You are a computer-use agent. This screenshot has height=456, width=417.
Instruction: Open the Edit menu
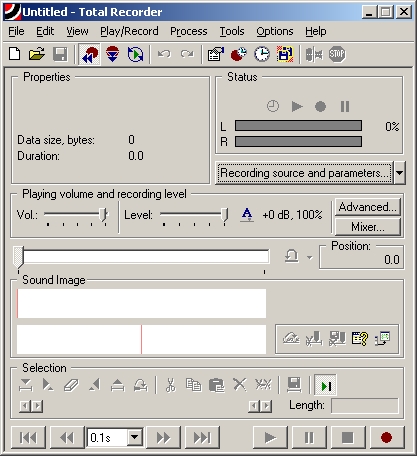tap(45, 31)
